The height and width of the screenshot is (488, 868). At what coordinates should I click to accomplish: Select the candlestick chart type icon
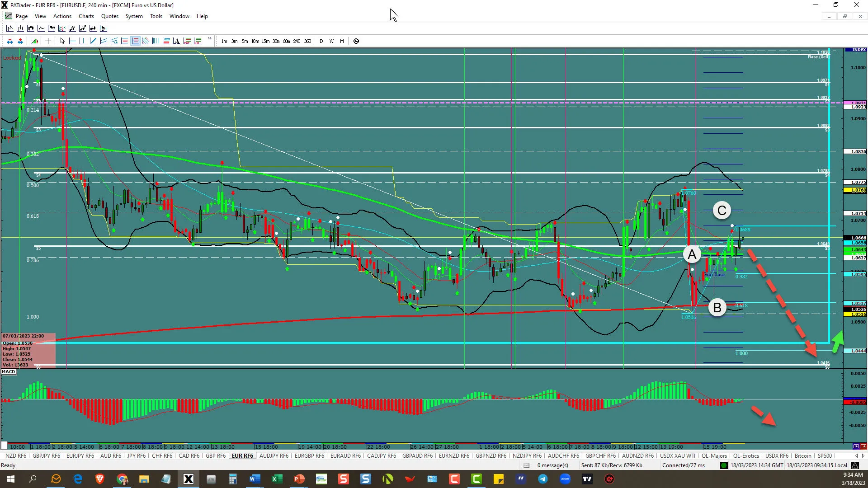[x=30, y=28]
